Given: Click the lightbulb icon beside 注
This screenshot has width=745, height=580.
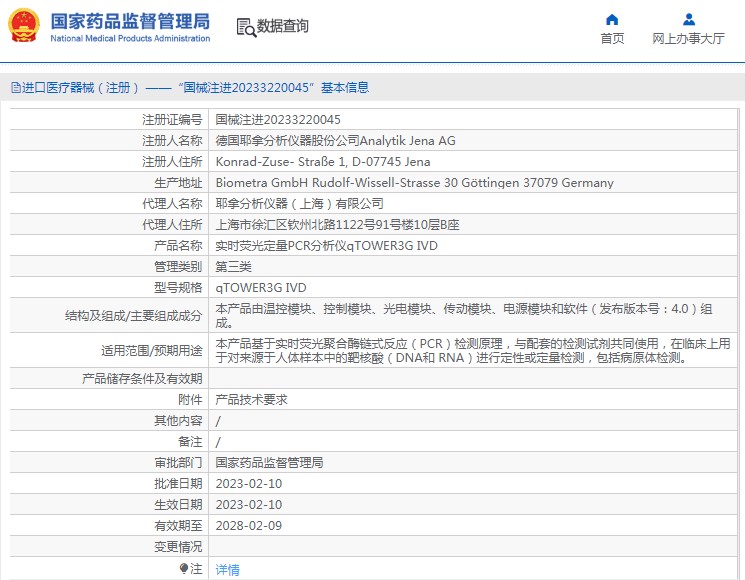Looking at the screenshot, I should 184,568.
